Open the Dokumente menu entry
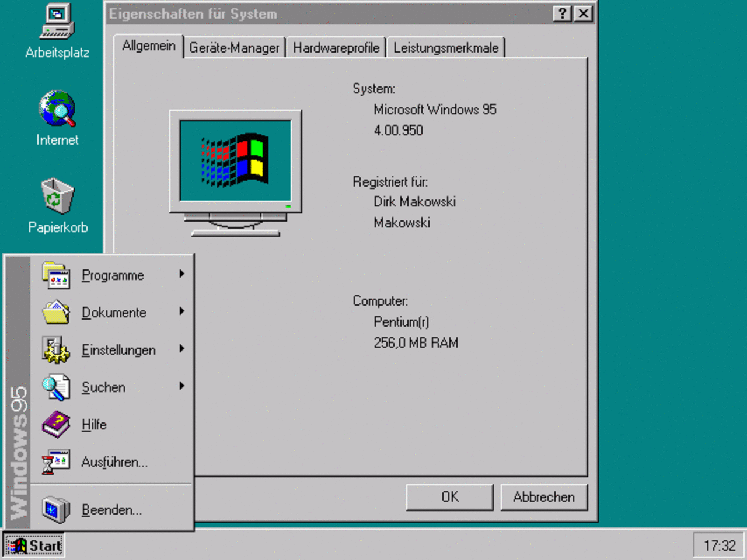Image resolution: width=747 pixels, height=560 pixels. 112,313
